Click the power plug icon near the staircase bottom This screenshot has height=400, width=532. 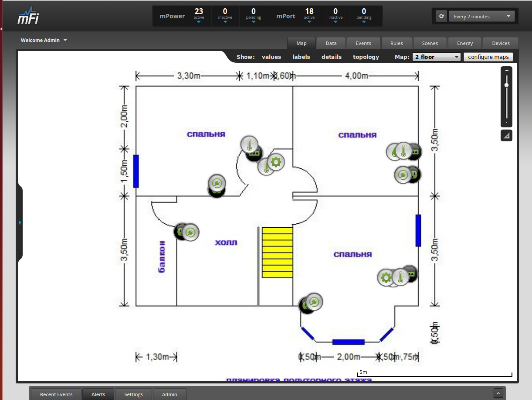pyautogui.click(x=313, y=301)
